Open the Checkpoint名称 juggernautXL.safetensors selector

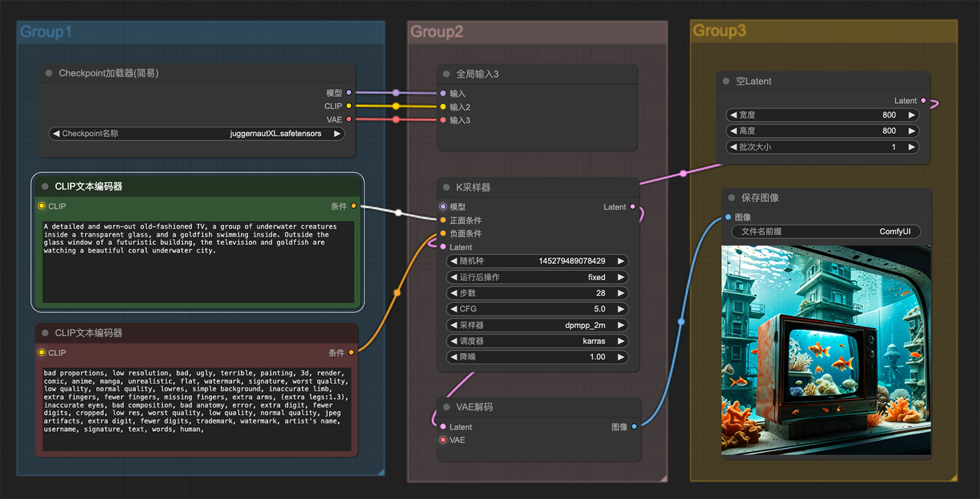tap(197, 133)
